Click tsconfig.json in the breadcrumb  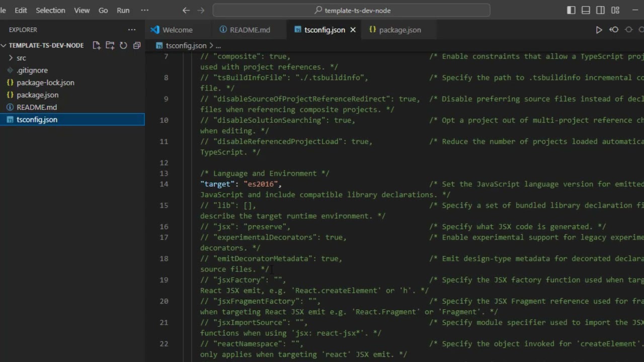(x=186, y=45)
